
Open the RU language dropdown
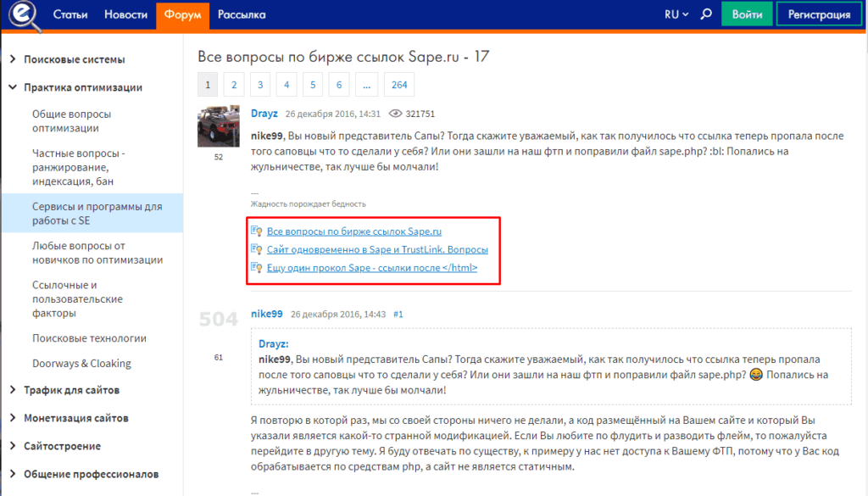tap(676, 14)
